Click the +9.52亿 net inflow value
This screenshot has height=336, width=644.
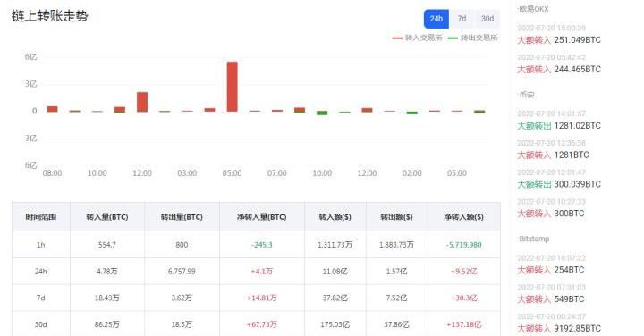coord(463,271)
